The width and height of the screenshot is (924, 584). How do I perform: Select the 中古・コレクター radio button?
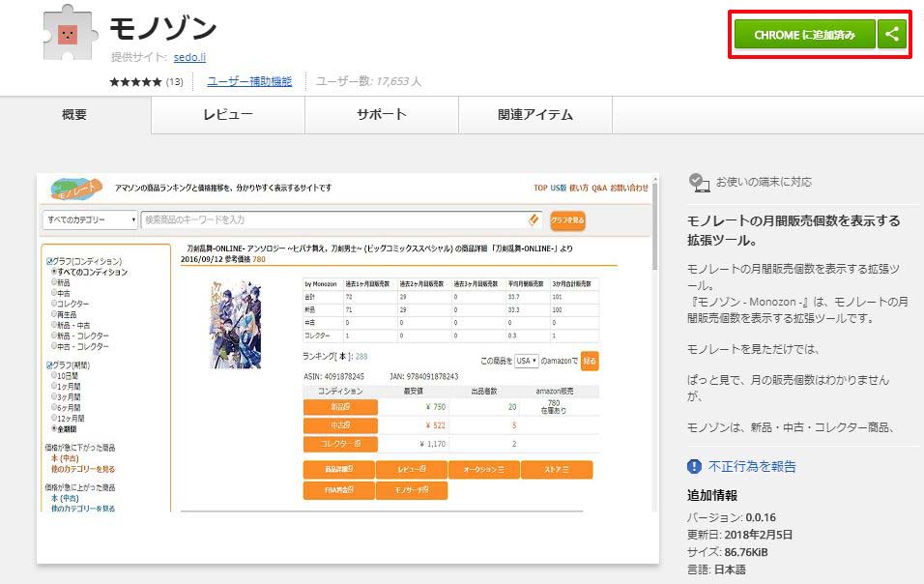pos(54,346)
